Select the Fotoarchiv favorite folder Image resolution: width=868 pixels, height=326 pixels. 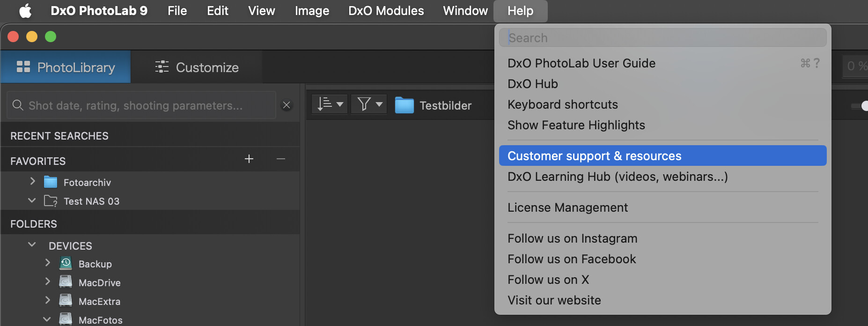coord(87,182)
